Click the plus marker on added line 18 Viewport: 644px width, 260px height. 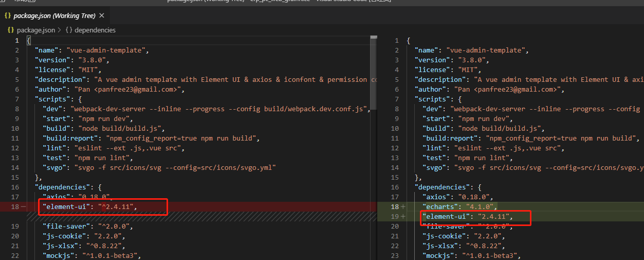[x=403, y=206]
